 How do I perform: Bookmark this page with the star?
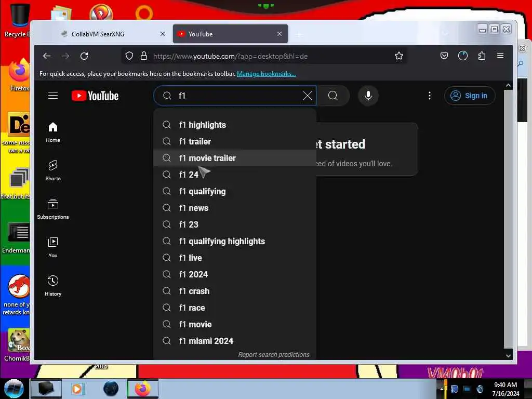coord(398,56)
